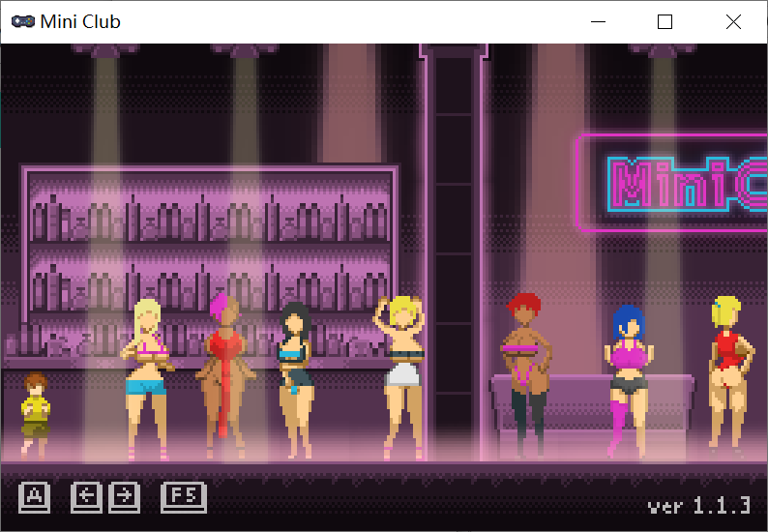Minimize the Mini Club window
Viewport: 768px width, 532px height.
[599, 21]
